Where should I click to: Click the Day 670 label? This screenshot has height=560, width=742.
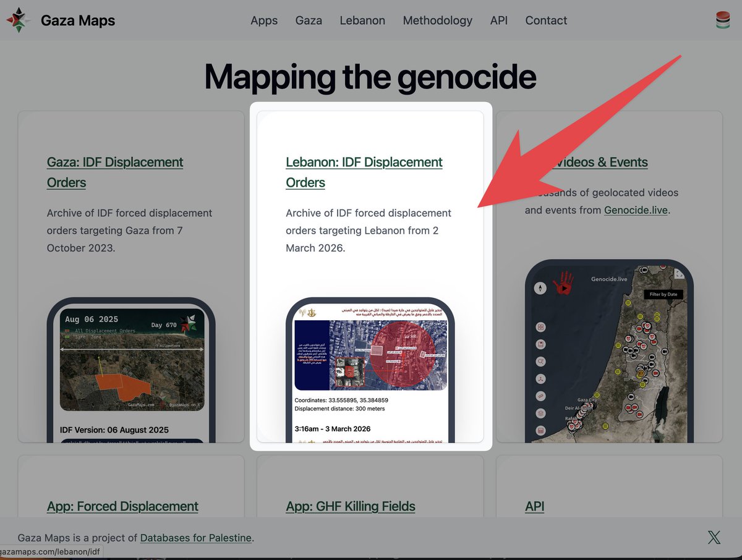[x=164, y=325]
